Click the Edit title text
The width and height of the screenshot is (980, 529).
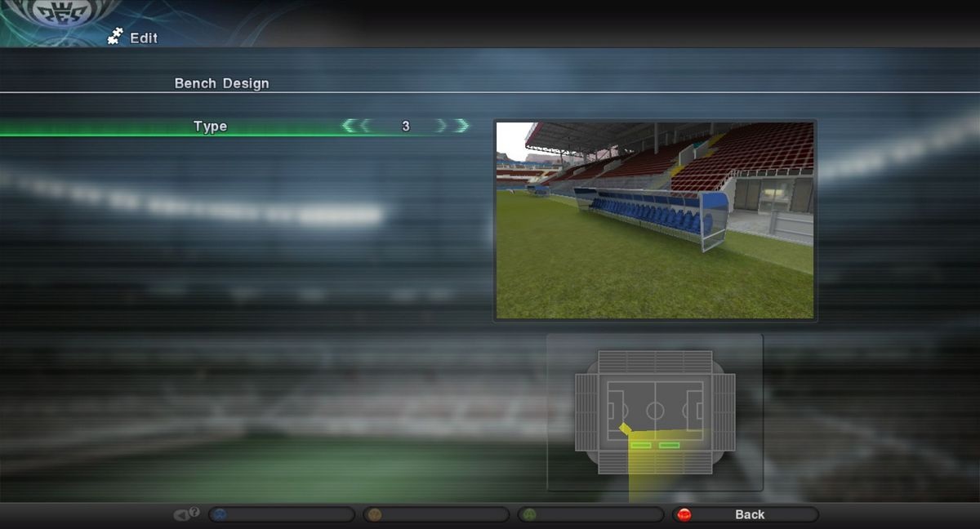click(x=144, y=38)
